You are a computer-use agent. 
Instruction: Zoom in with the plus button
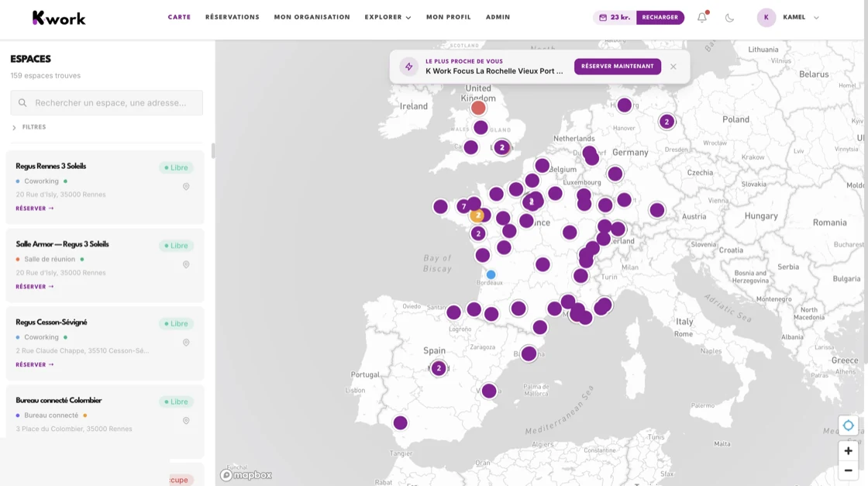[848, 450]
